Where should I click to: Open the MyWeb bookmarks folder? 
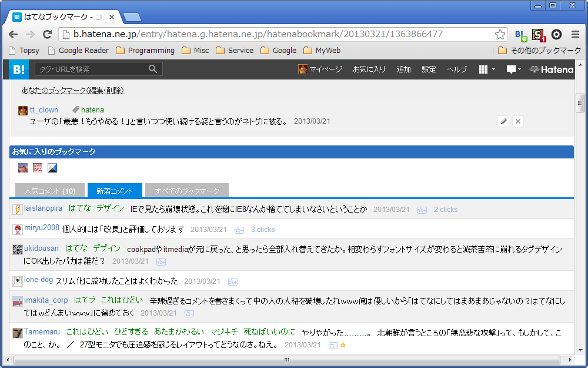click(322, 51)
